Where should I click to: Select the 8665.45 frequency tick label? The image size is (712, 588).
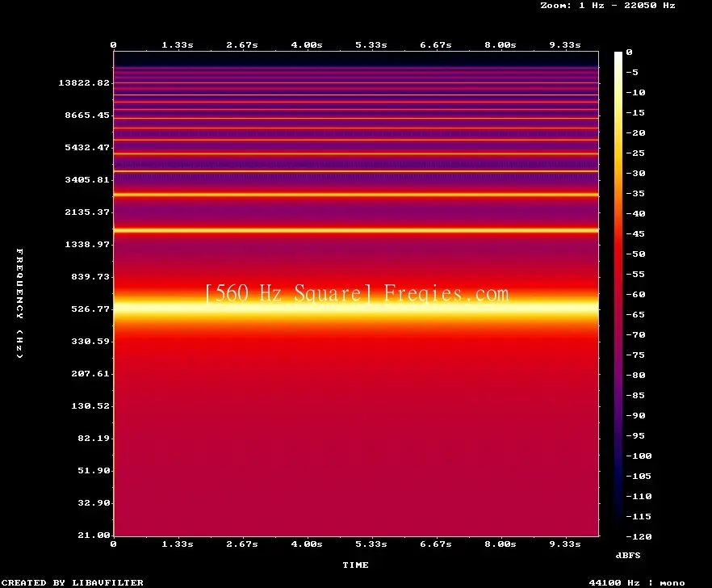coord(87,115)
